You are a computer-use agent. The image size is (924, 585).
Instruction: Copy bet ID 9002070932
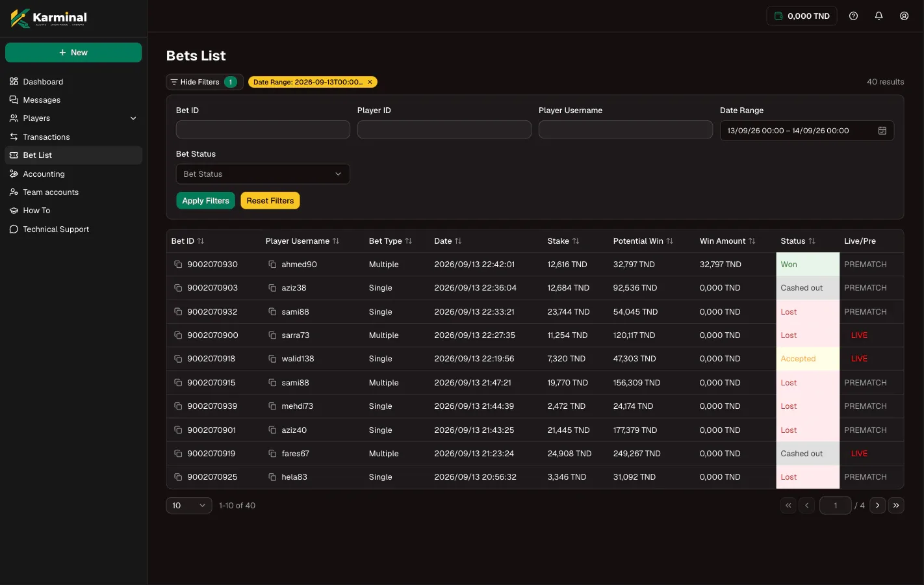coord(178,312)
